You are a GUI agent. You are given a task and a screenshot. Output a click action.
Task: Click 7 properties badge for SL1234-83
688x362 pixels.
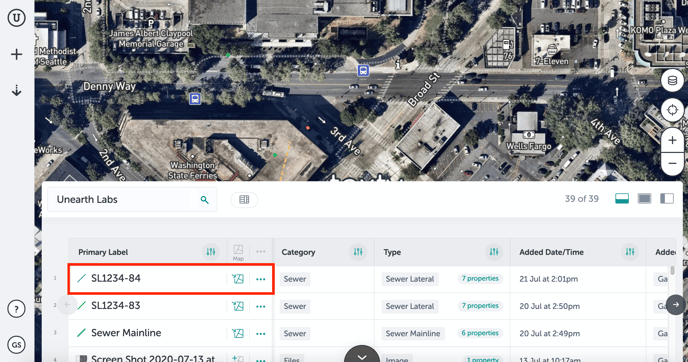click(x=480, y=306)
